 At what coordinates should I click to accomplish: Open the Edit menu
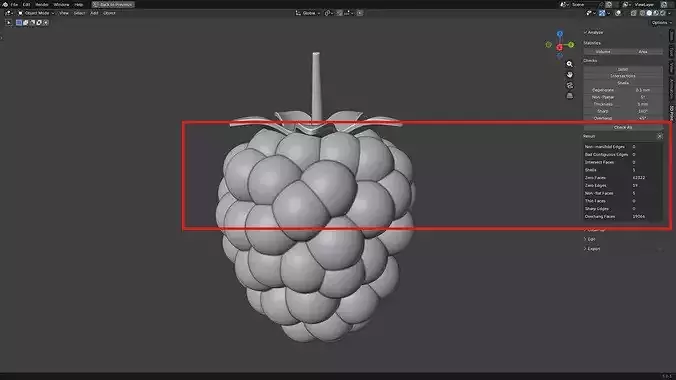[x=26, y=4]
